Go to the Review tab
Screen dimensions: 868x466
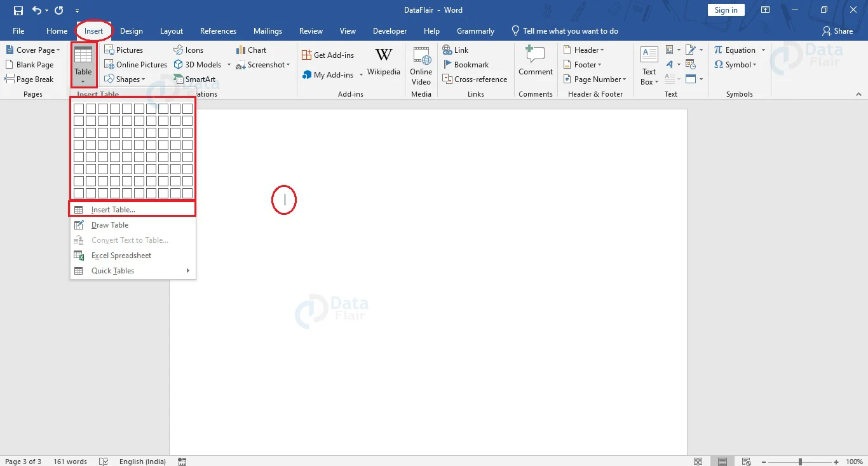(x=311, y=31)
